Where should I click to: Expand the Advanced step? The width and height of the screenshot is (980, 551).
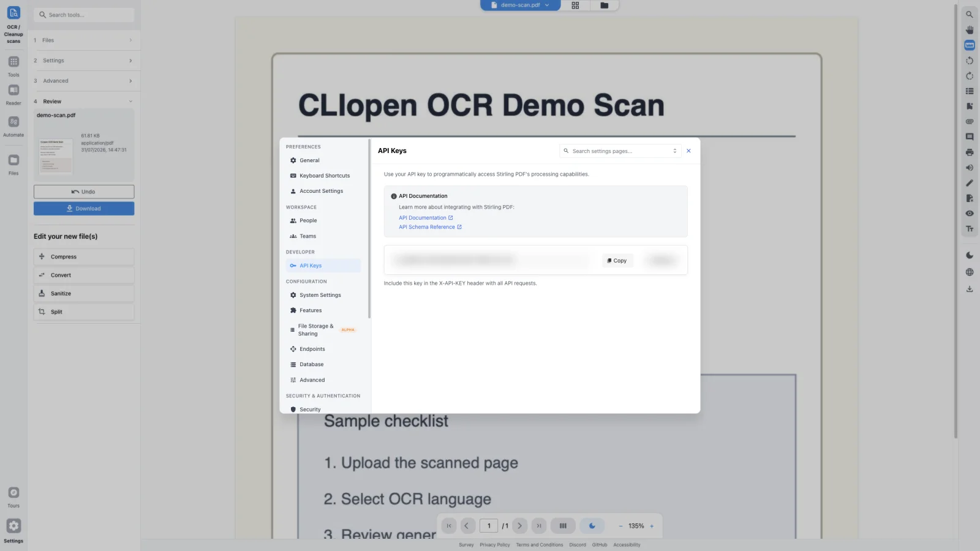click(x=84, y=81)
